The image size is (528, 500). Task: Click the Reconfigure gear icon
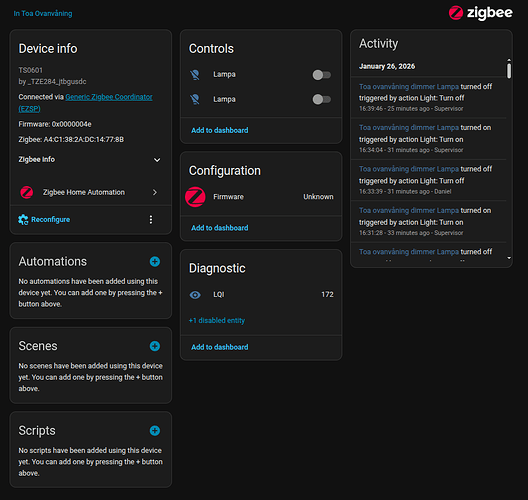click(x=23, y=220)
